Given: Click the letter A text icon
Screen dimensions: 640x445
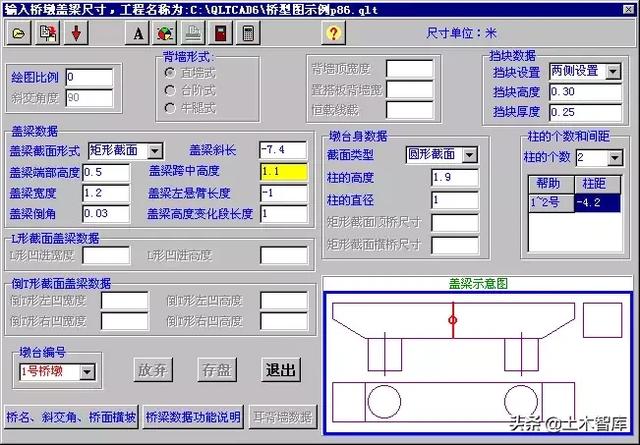Looking at the screenshot, I should coord(139,32).
